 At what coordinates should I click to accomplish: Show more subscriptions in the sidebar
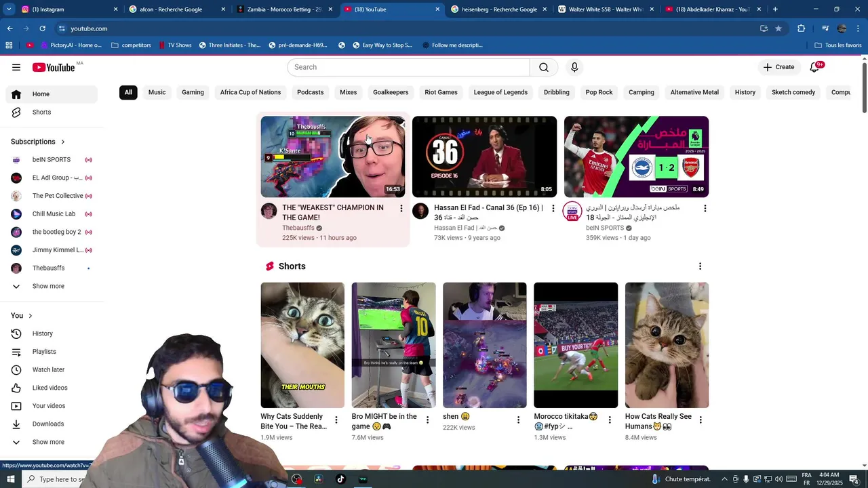52,286
